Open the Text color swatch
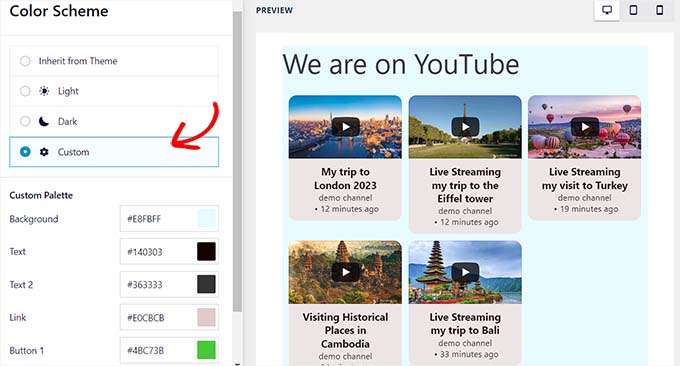 tap(206, 252)
